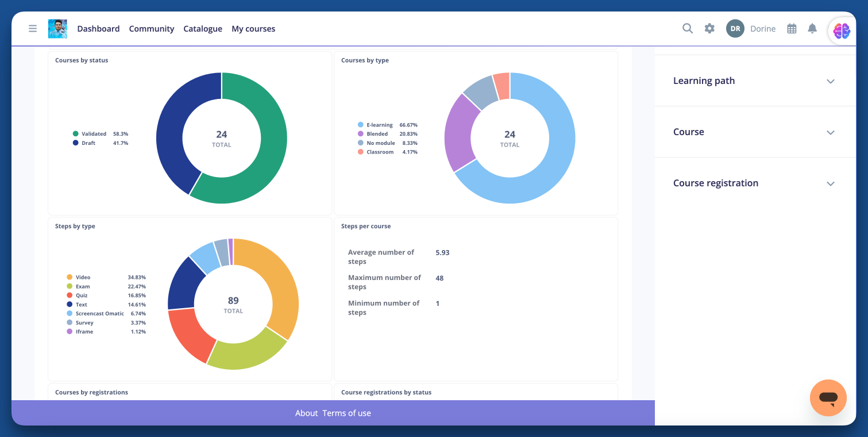Go to the Dashboard menu item
868x437 pixels.
coord(98,29)
